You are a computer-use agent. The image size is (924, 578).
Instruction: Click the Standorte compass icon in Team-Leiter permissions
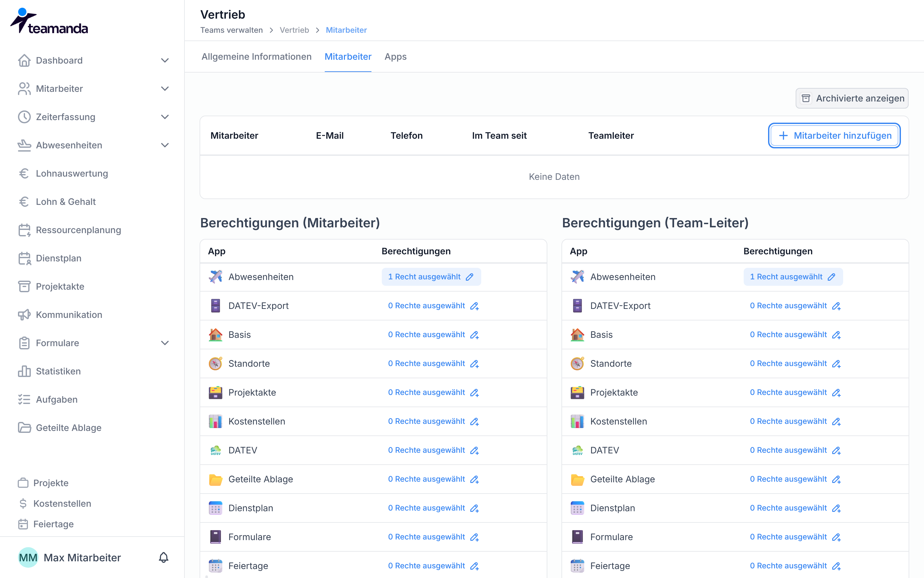coord(577,363)
